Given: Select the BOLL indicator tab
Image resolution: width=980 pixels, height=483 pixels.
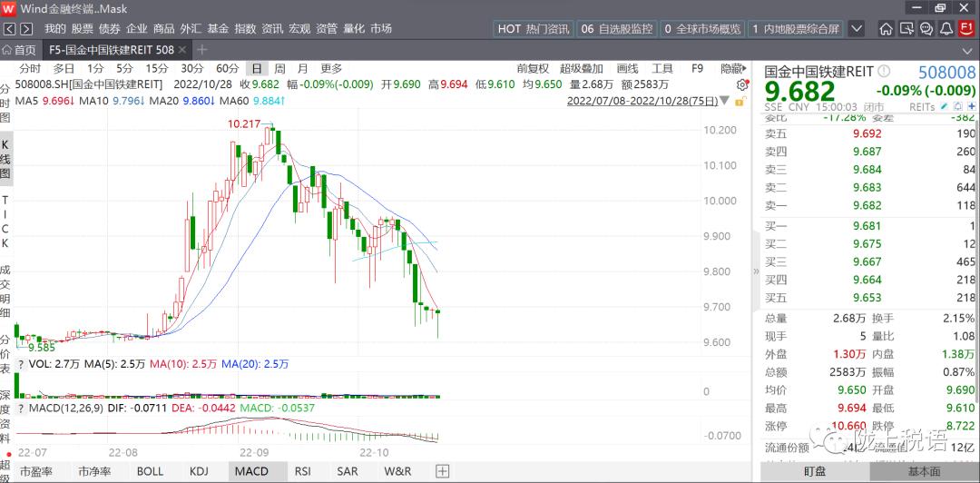Looking at the screenshot, I should pyautogui.click(x=150, y=472).
